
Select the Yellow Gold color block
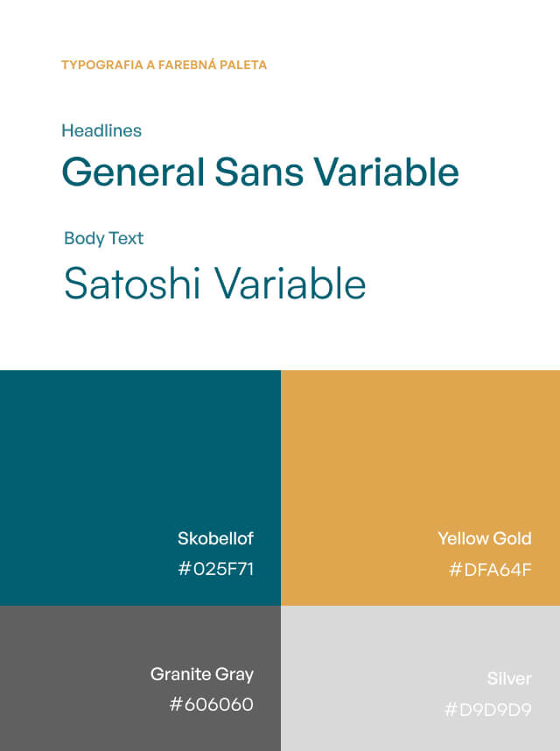(420, 488)
